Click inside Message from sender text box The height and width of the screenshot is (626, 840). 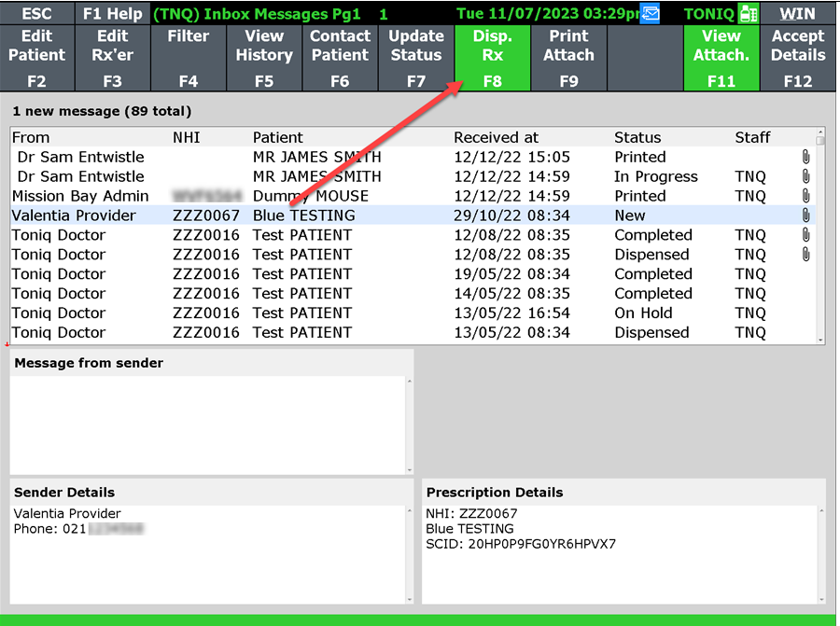click(x=207, y=424)
